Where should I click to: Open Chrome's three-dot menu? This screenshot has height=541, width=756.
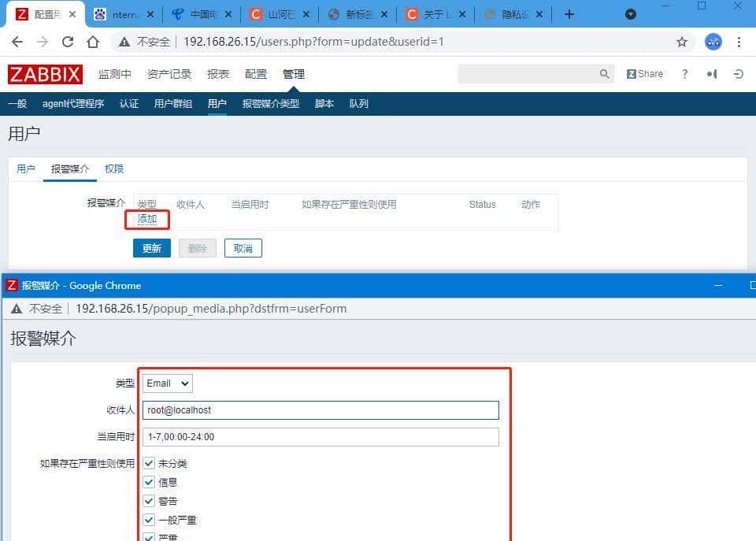point(739,42)
